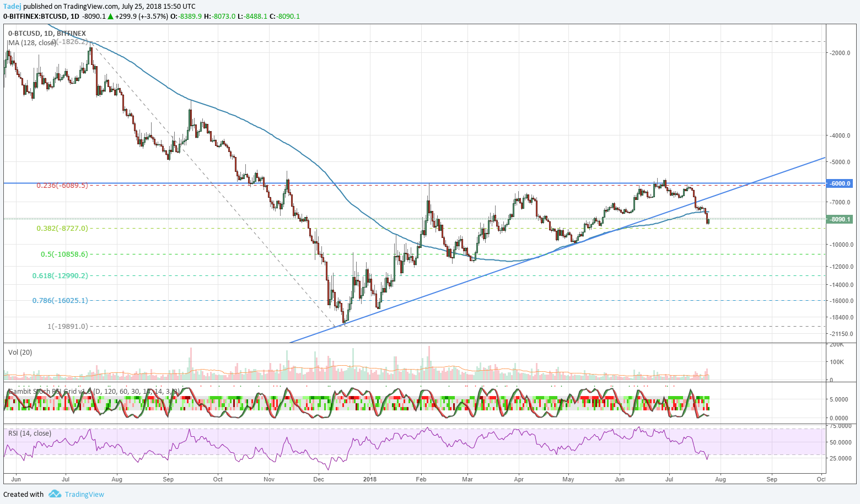Select the MA (128, close) indicator legend

31,42
